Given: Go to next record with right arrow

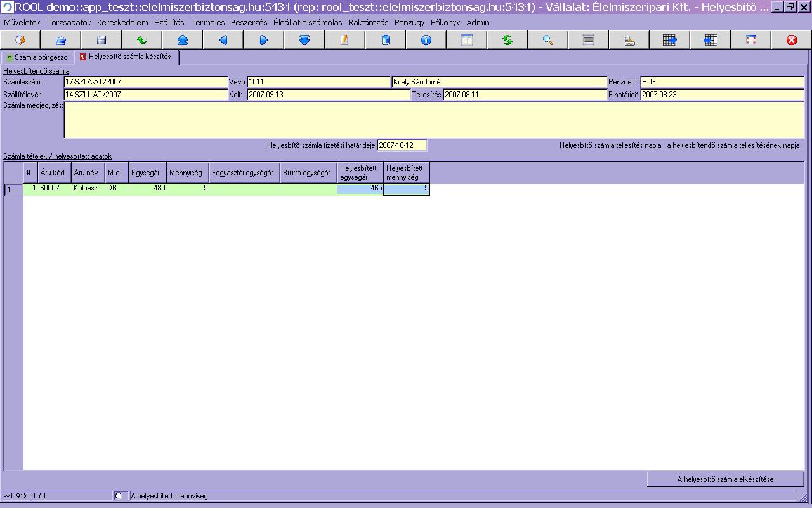Looking at the screenshot, I should (263, 40).
